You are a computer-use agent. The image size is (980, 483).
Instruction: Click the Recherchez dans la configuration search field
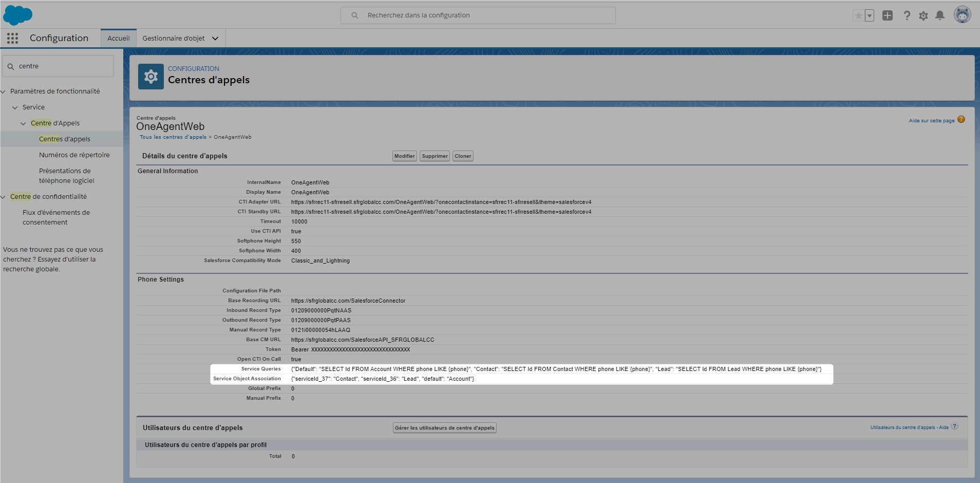[478, 15]
